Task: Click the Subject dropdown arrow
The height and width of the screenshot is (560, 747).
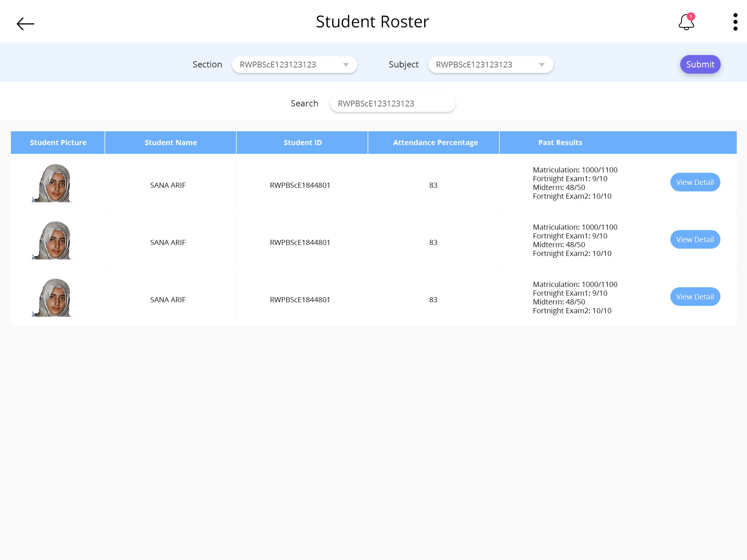Action: pos(542,65)
